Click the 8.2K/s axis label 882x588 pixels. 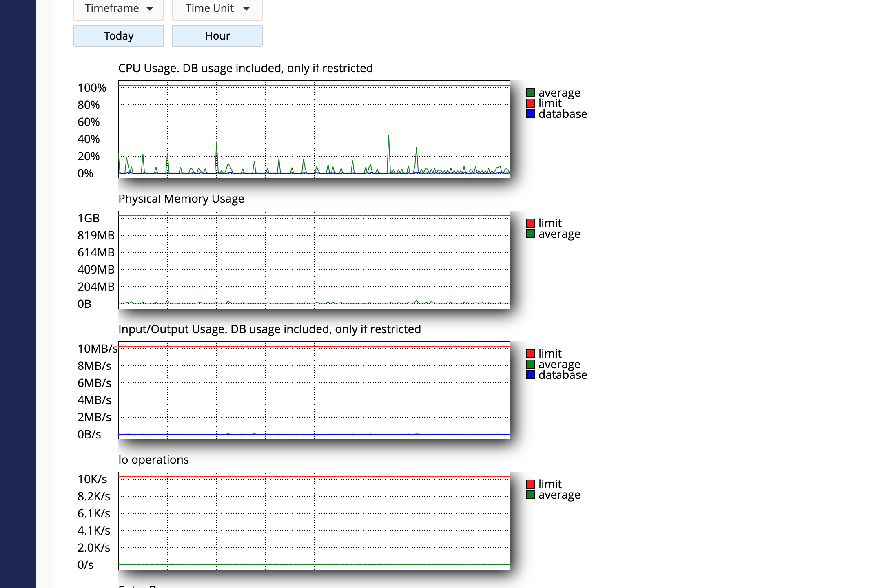click(x=94, y=496)
